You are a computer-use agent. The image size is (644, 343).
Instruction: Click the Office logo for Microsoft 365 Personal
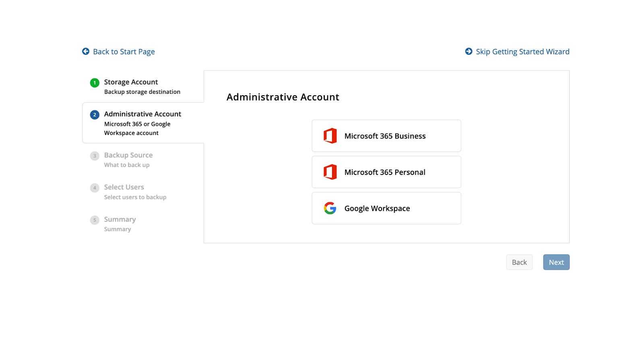[x=330, y=172]
